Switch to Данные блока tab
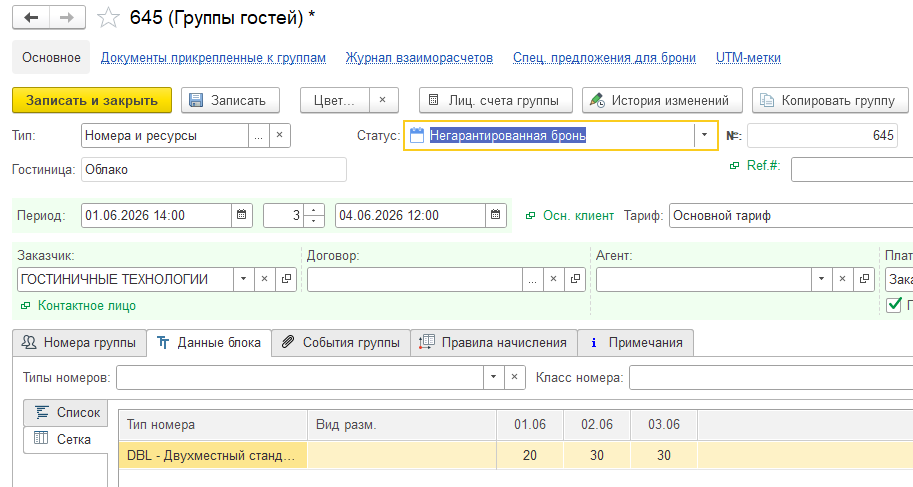The height and width of the screenshot is (487, 913). point(209,343)
